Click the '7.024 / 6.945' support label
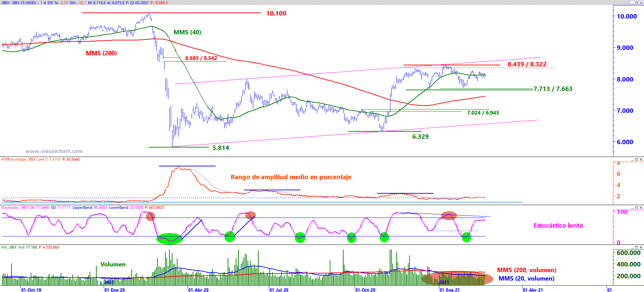 (x=483, y=113)
